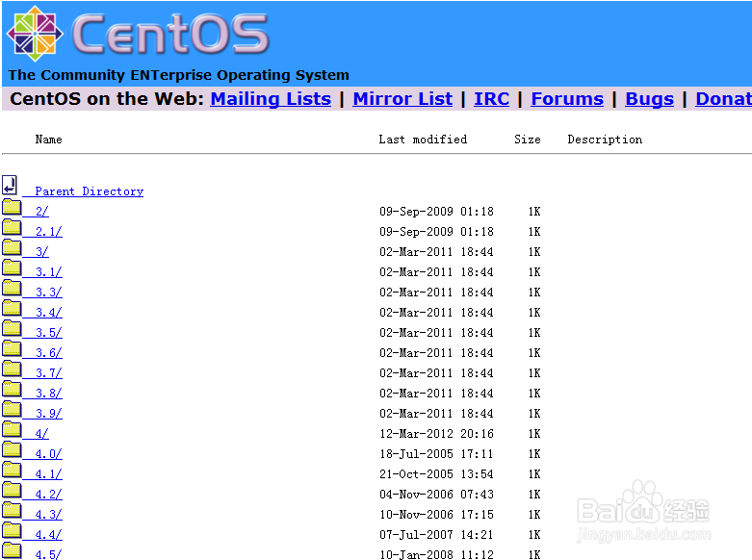The height and width of the screenshot is (560, 752).
Task: Open the 3.1/ directory link
Action: pyautogui.click(x=48, y=272)
